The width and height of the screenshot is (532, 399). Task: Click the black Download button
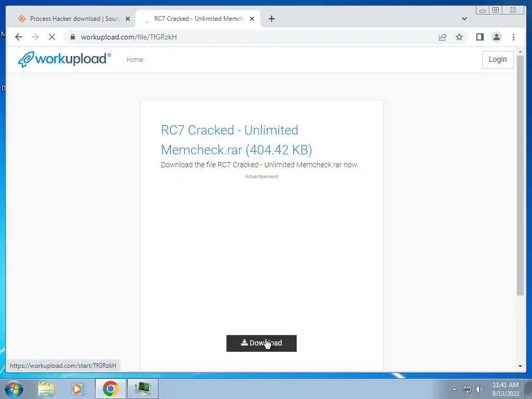[261, 343]
